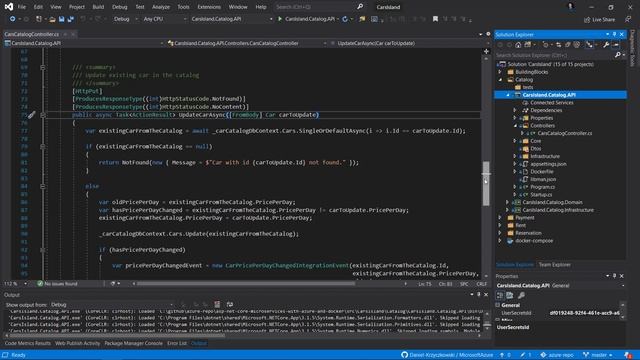Select Startup.cs in Solution Explorer

(x=541, y=195)
